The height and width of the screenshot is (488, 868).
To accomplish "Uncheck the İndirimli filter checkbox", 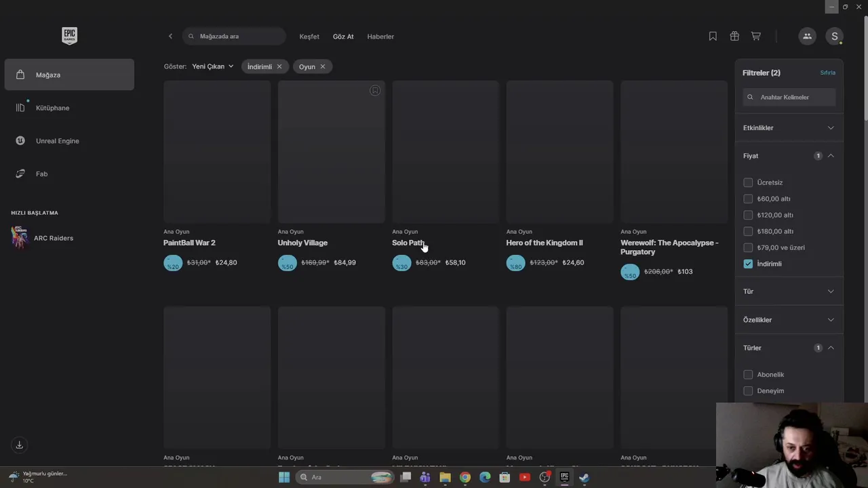I will [x=748, y=264].
